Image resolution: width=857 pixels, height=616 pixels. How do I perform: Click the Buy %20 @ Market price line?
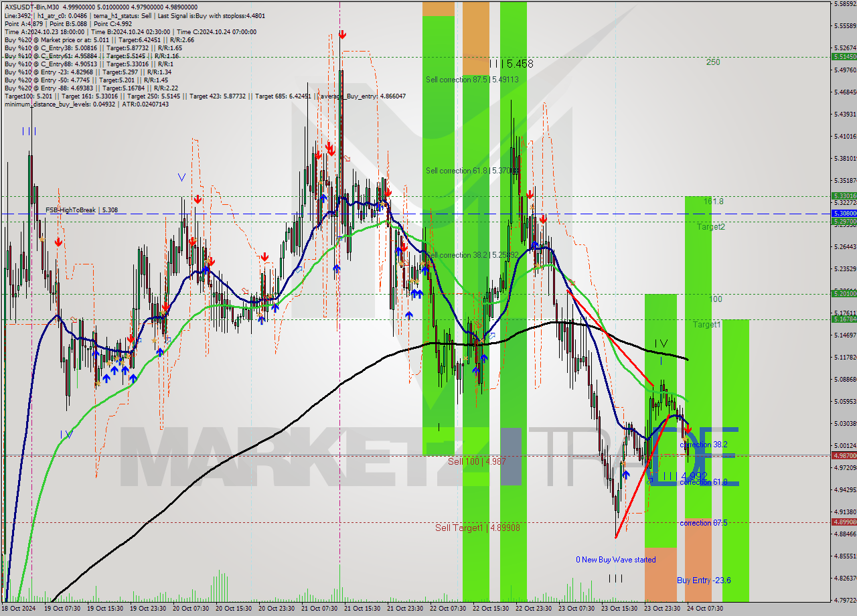(99, 40)
